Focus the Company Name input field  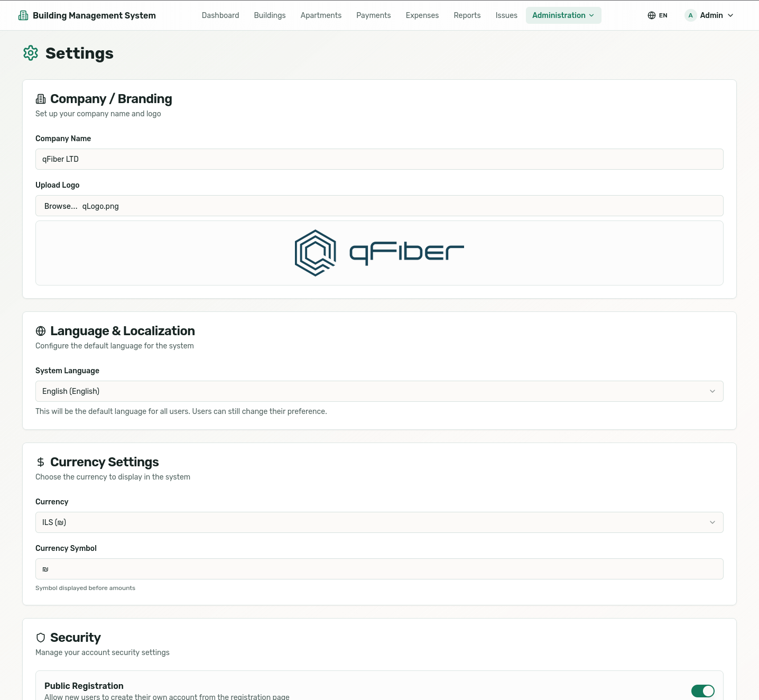379,159
